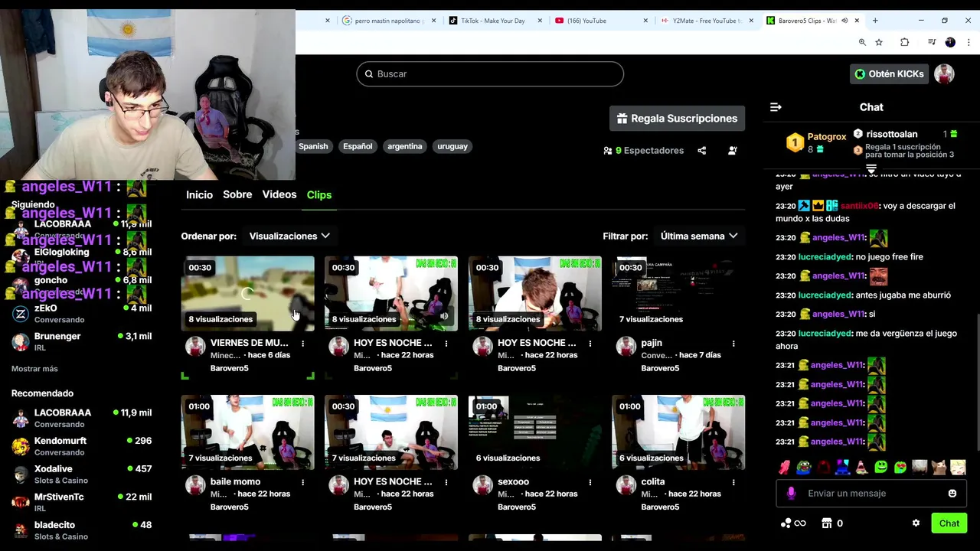The height and width of the screenshot is (551, 980).
Task: Open the share icon next to Espectadores
Action: (x=701, y=151)
